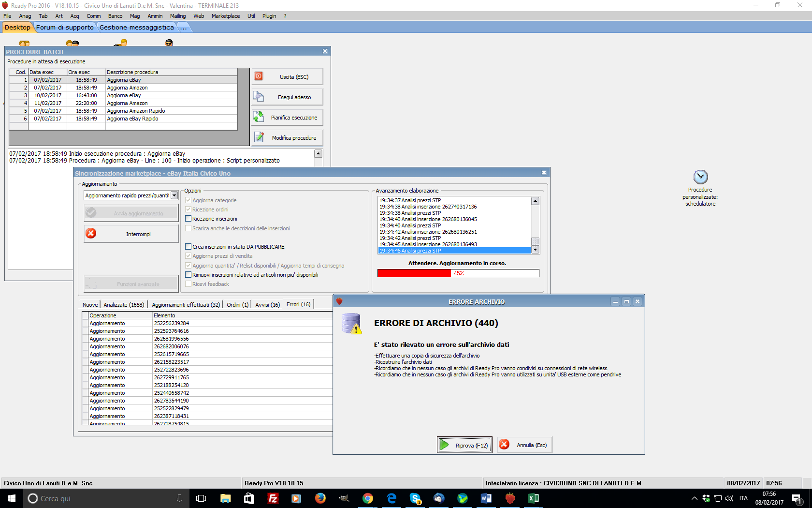Click the Modifica procedure button
812x508 pixels.
tap(287, 137)
